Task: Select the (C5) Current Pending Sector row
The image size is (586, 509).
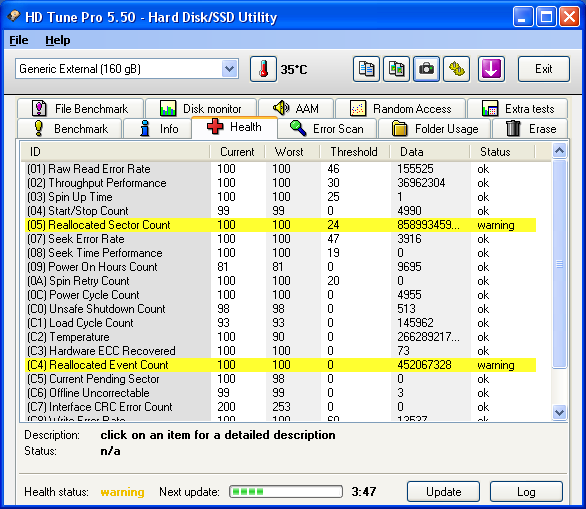Action: [281, 379]
